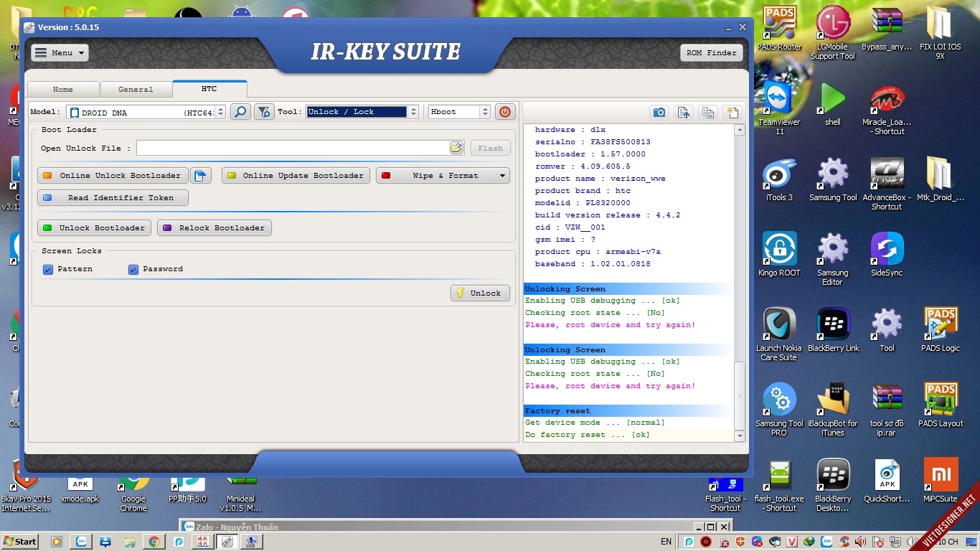Viewport: 980px width, 551px height.
Task: Select the HTC tab
Action: point(209,89)
